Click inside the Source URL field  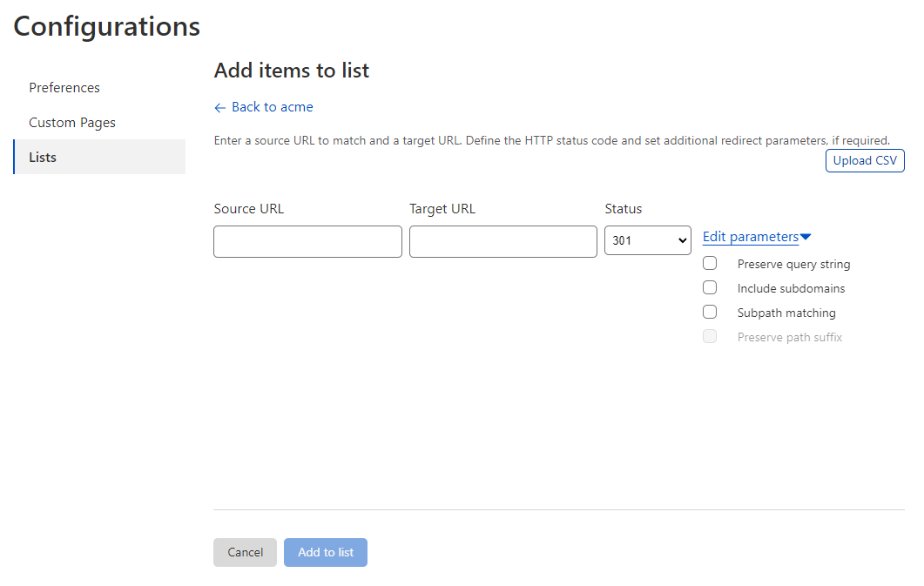pos(307,241)
